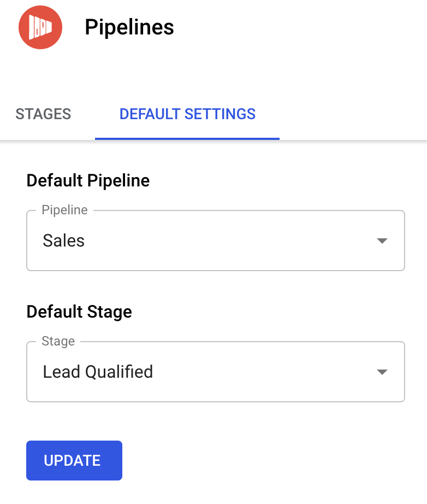Click the caret icon beside Lead Qualified
Image resolution: width=427 pixels, height=504 pixels.
tap(382, 372)
